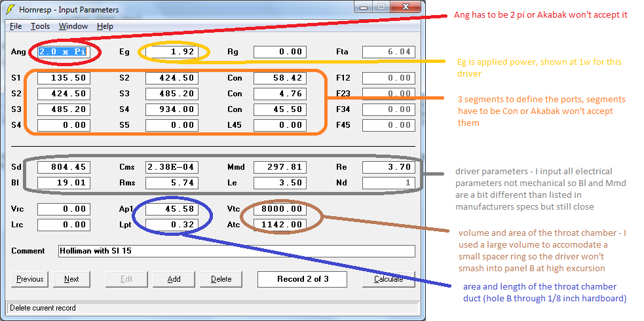Click the Fta field showing 6.04

(388, 52)
